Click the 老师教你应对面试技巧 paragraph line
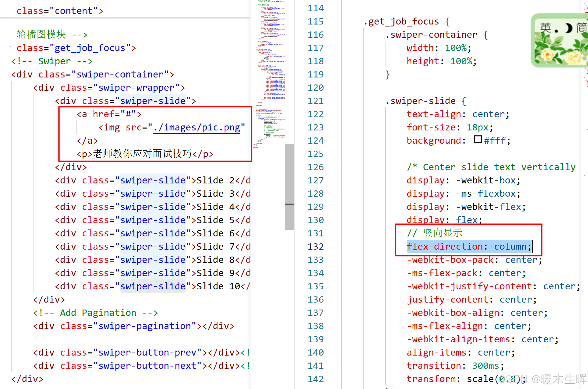588x389 pixels. (x=145, y=154)
